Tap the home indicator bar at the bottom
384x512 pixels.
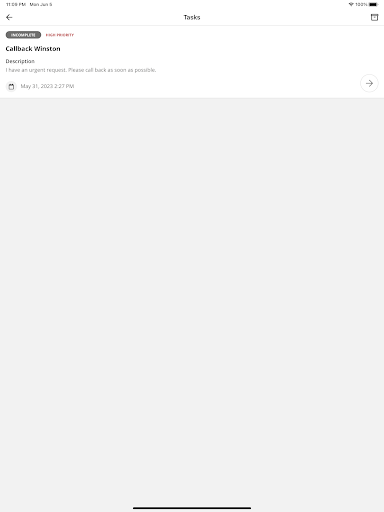pos(192,508)
